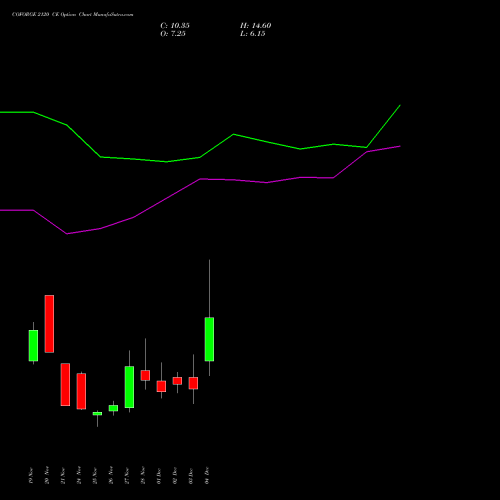Image resolution: width=500 pixels, height=500 pixels.
Task: Click the 28 Nov date label
Action: click(143, 476)
